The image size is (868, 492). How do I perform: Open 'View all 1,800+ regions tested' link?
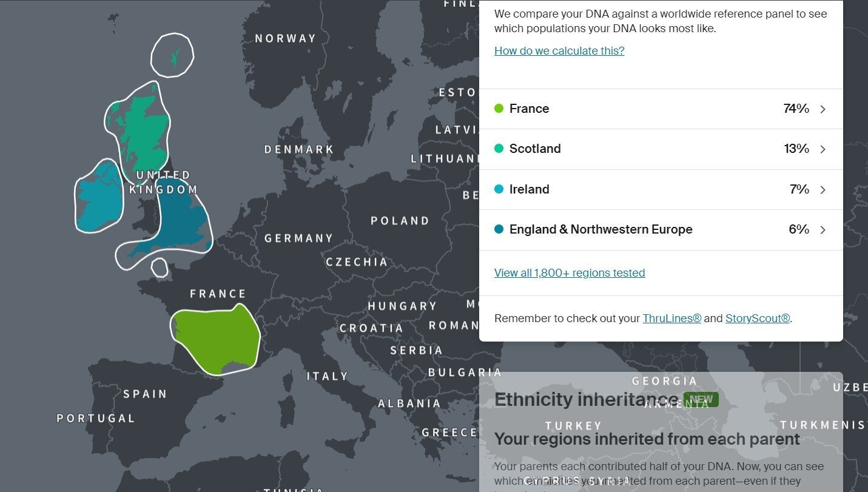click(570, 273)
